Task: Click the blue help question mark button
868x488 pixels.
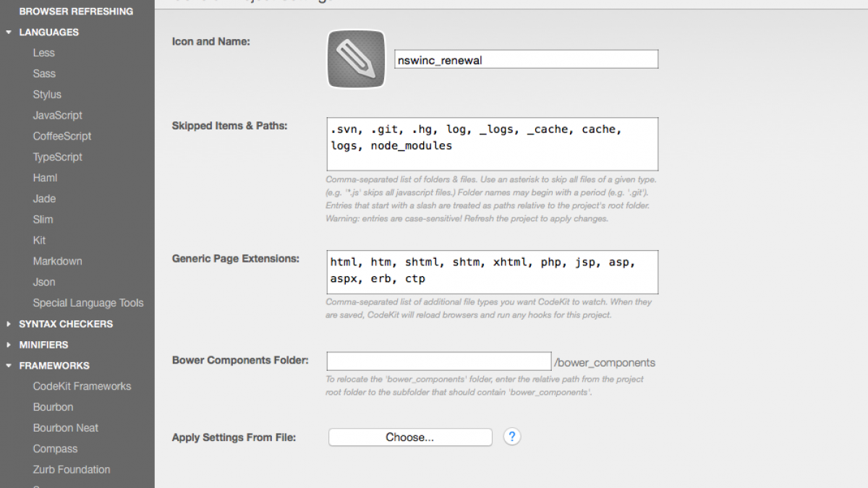Action: point(512,437)
